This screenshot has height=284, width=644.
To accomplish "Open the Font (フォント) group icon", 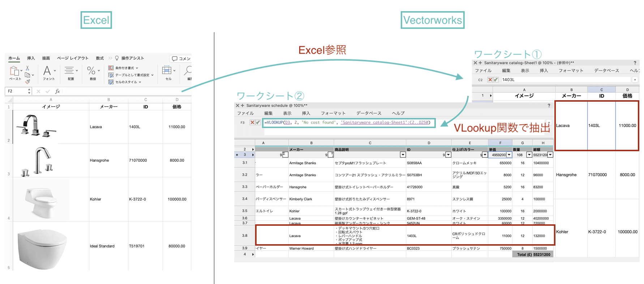I will (47, 71).
